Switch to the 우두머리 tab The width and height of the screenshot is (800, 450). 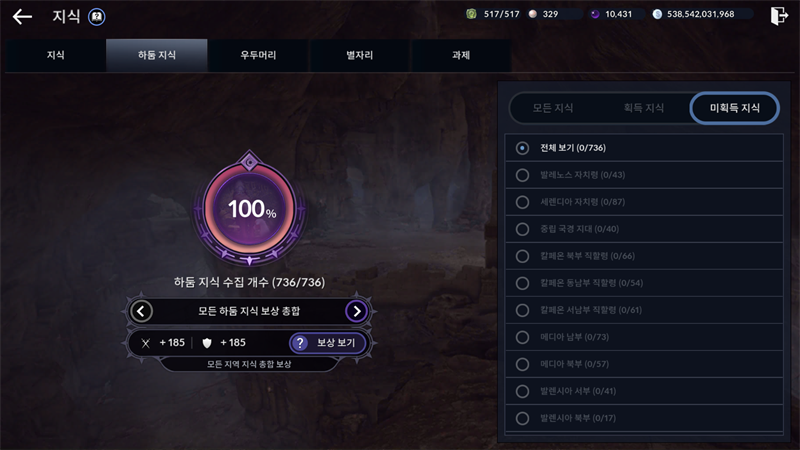click(258, 55)
